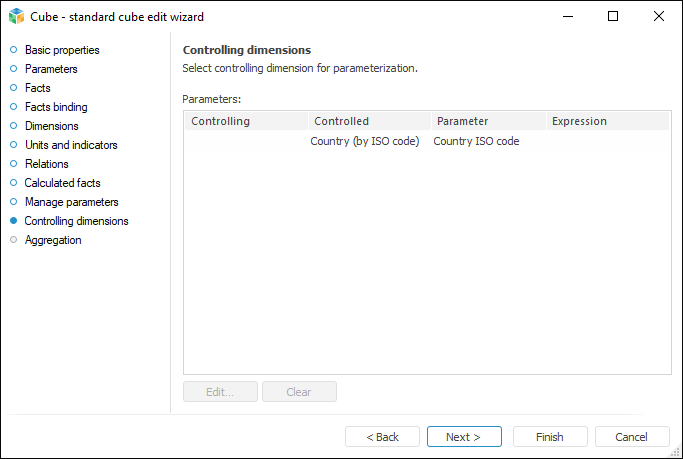Select the Aggregation step

pyautogui.click(x=53, y=240)
